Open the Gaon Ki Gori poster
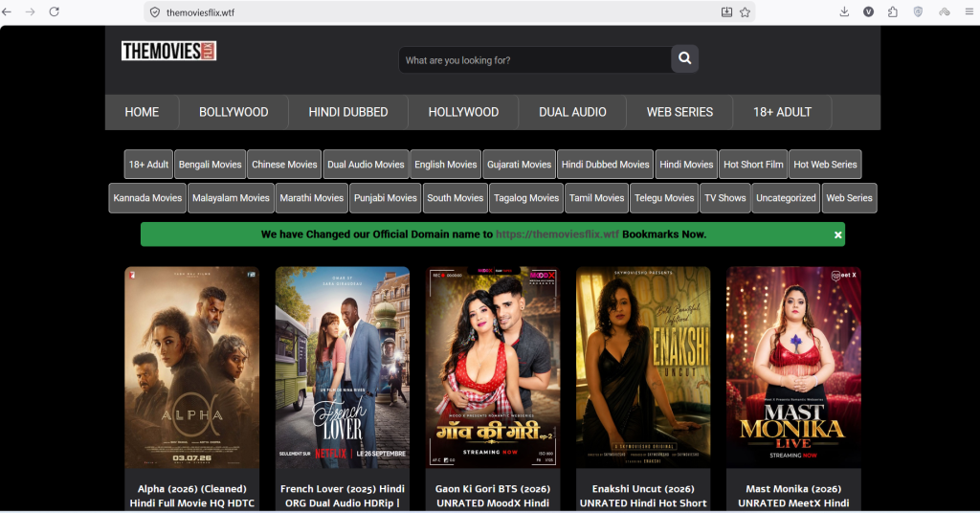The width and height of the screenshot is (980, 513). (x=493, y=368)
